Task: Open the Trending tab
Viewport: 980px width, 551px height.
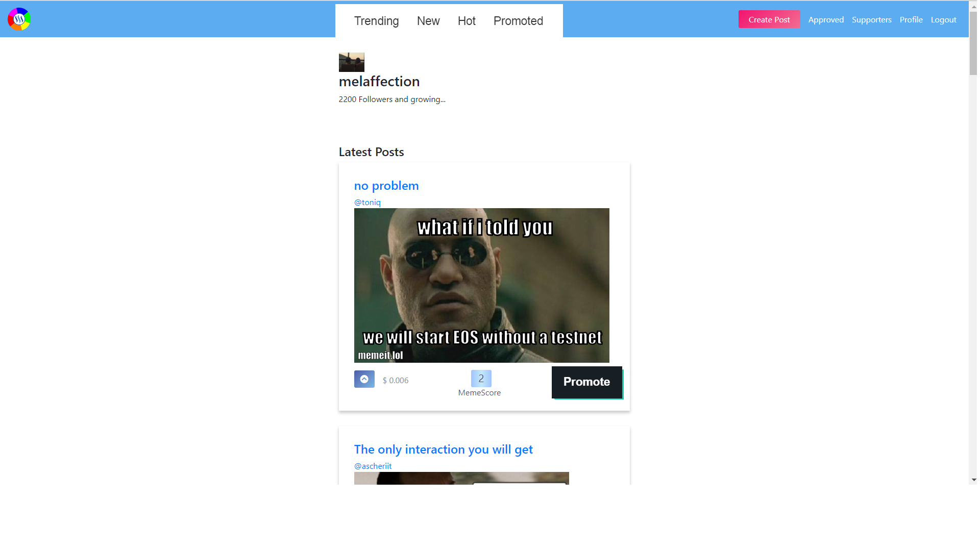Action: 376,21
